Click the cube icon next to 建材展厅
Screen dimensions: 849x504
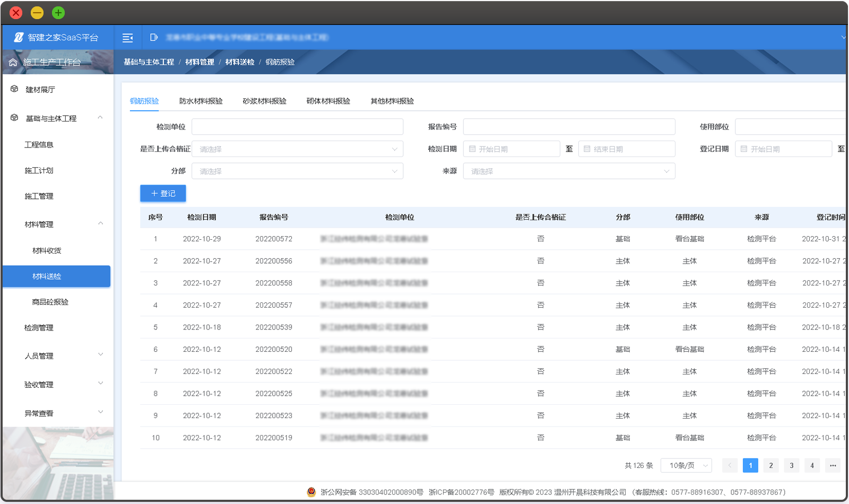click(14, 89)
